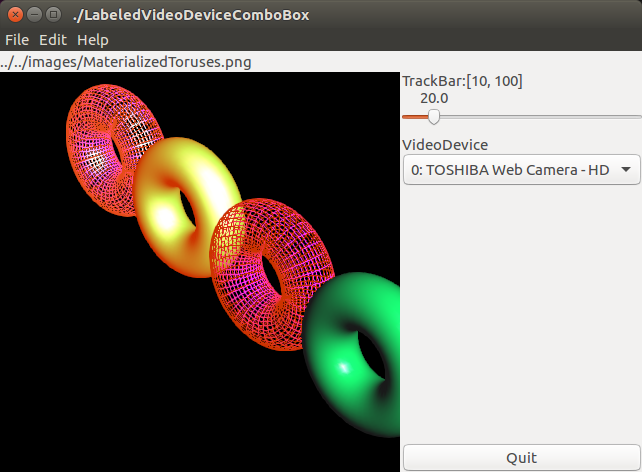Open the Help menu

point(93,40)
